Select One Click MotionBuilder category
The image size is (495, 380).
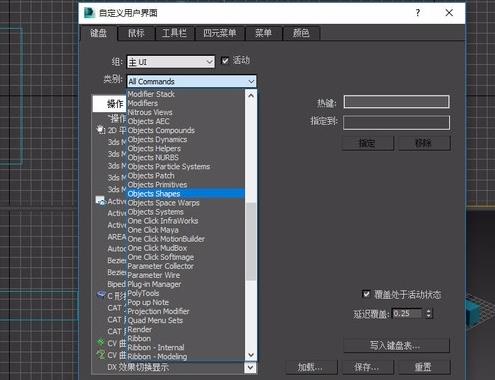[x=166, y=239]
